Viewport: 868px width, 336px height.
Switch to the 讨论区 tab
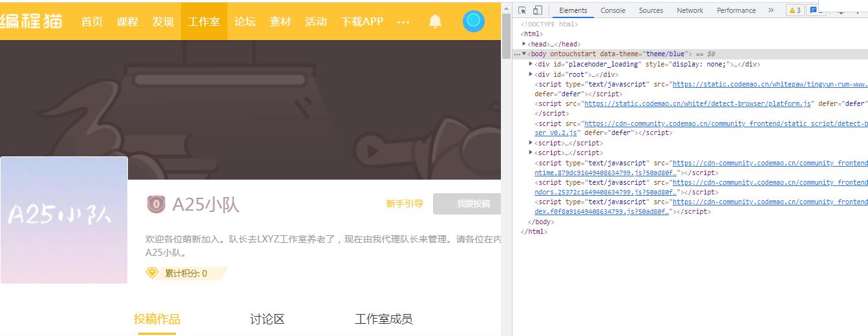268,319
